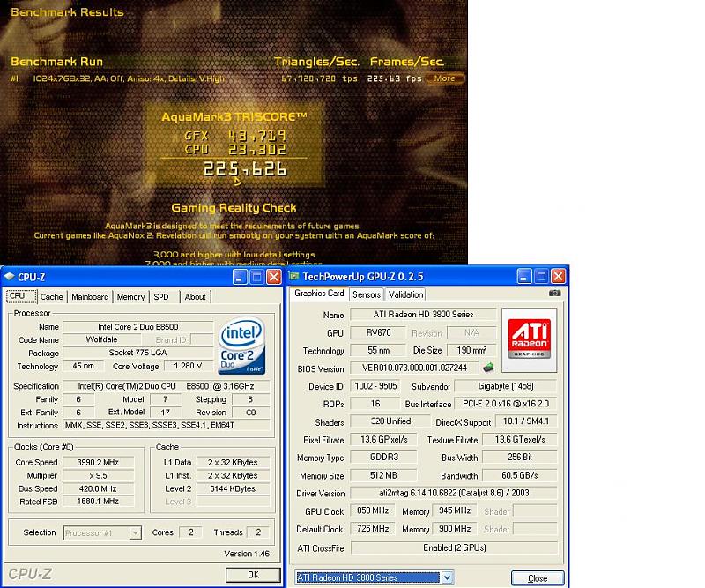Click the Subvendor Gigabyte (1458) value

pyautogui.click(x=506, y=386)
